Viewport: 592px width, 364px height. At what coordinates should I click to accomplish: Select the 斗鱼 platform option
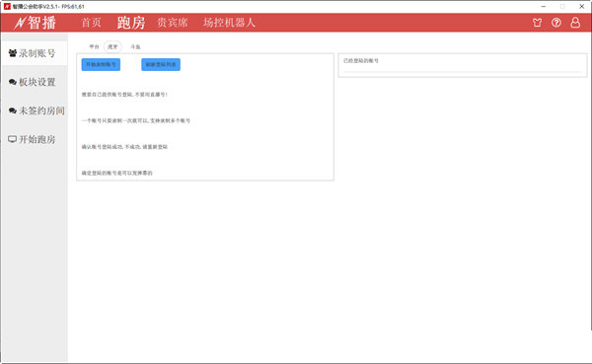(135, 46)
